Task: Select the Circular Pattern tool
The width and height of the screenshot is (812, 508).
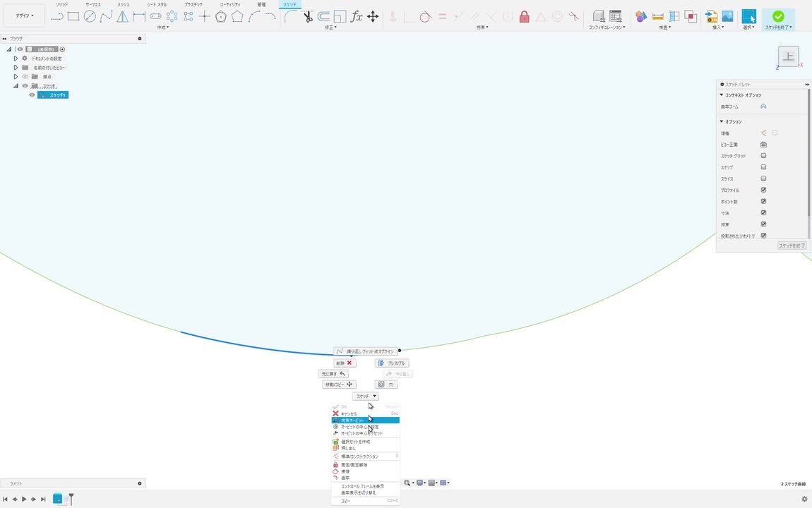Action: point(172,16)
